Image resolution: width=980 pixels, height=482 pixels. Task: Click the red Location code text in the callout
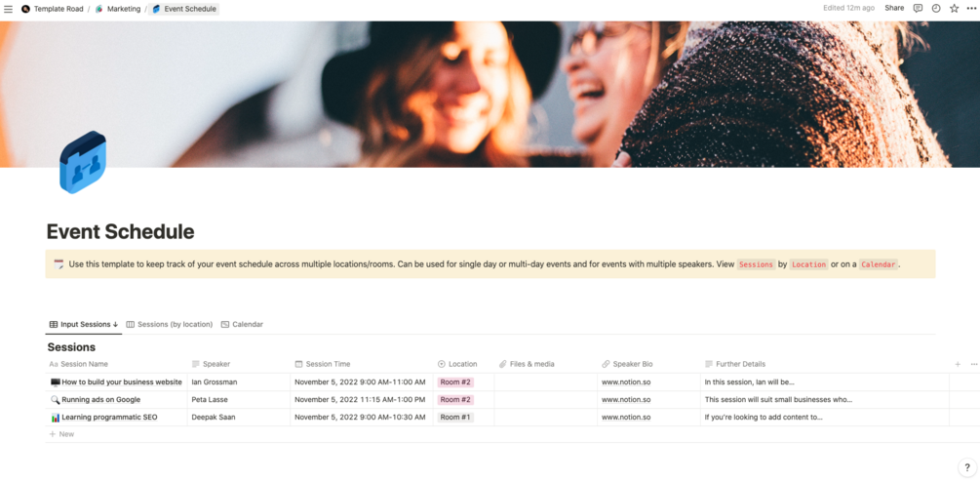pos(808,264)
